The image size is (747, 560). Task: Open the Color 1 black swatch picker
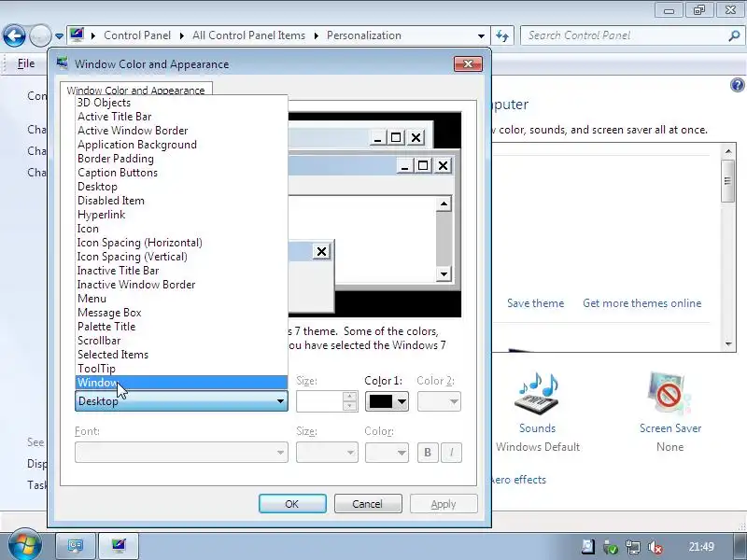pos(387,401)
